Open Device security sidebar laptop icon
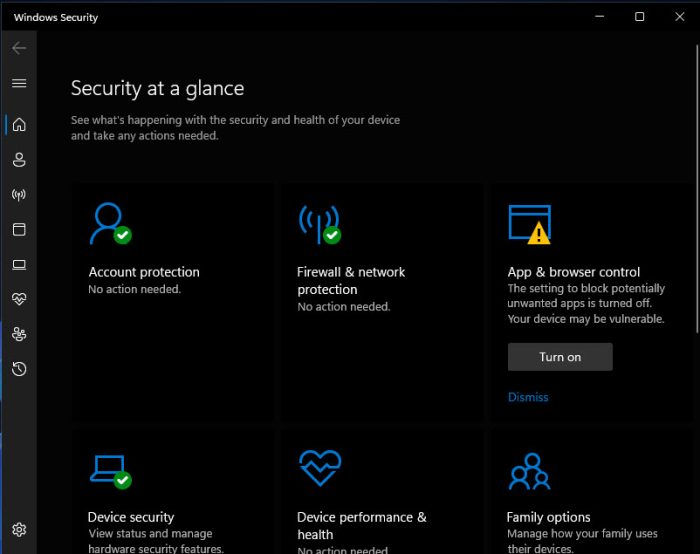 pos(19,265)
